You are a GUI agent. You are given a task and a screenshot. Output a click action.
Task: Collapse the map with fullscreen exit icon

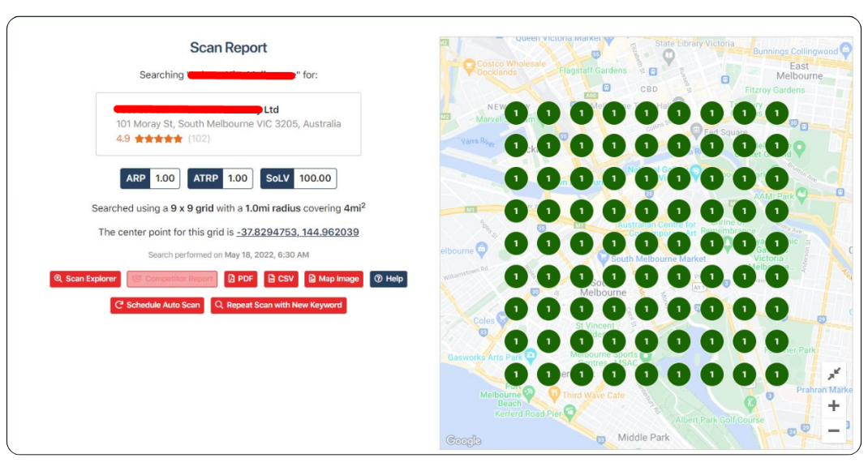[833, 374]
